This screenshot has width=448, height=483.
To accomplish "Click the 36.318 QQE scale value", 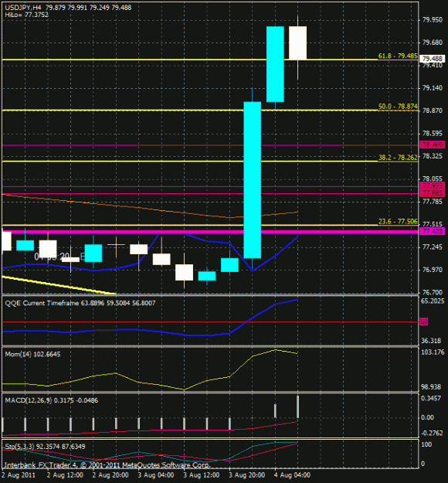I will click(x=431, y=341).
